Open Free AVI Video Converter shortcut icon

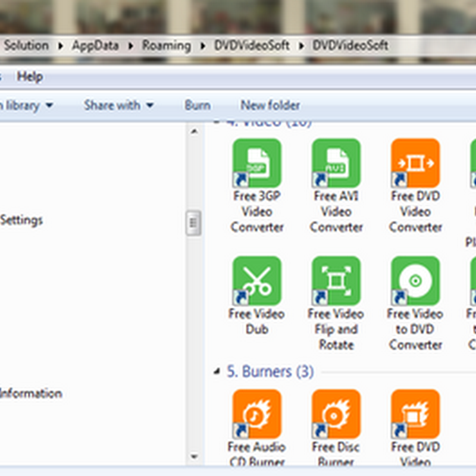pos(336,163)
